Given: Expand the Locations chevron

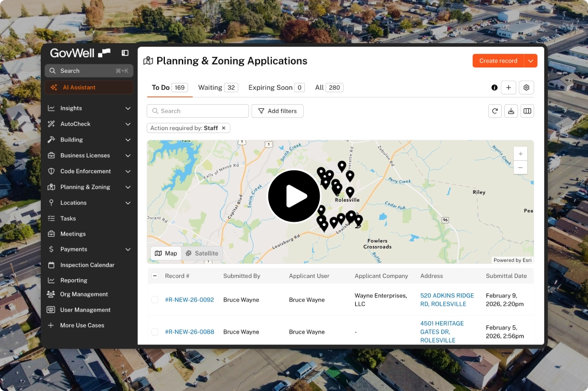Looking at the screenshot, I should 128,203.
